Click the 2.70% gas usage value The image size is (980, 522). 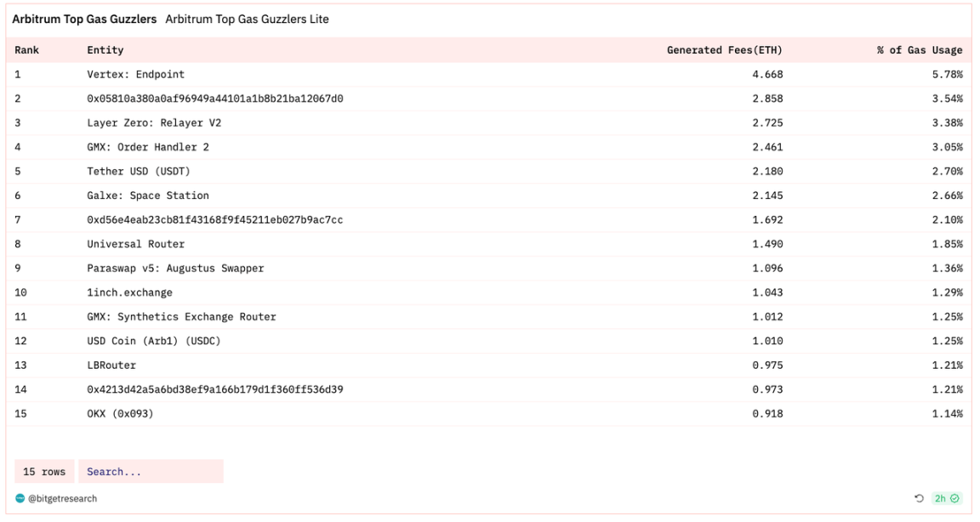click(948, 171)
